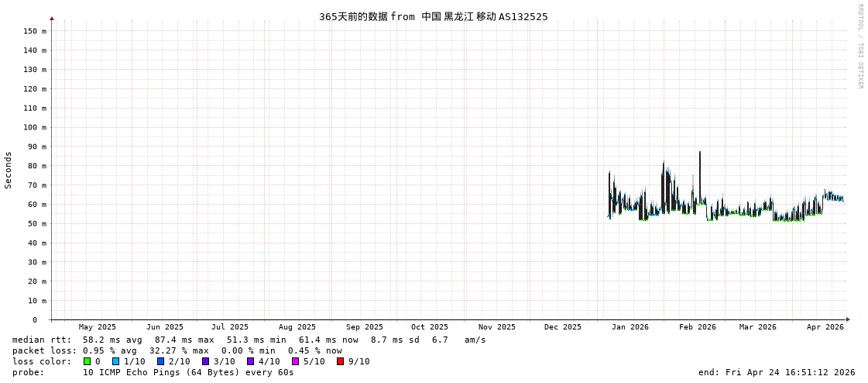Select the blue 2/10 loss swatch
868x383 pixels.
[x=160, y=361]
